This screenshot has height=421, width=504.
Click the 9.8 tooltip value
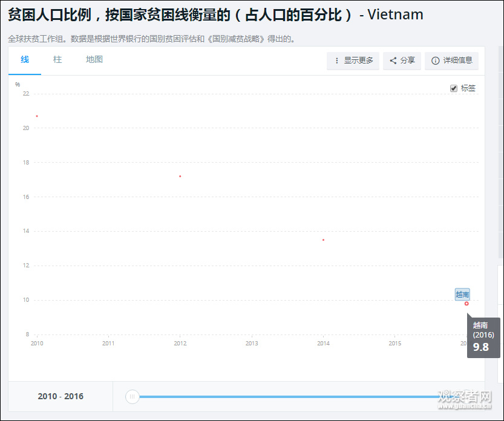pyautogui.click(x=481, y=347)
